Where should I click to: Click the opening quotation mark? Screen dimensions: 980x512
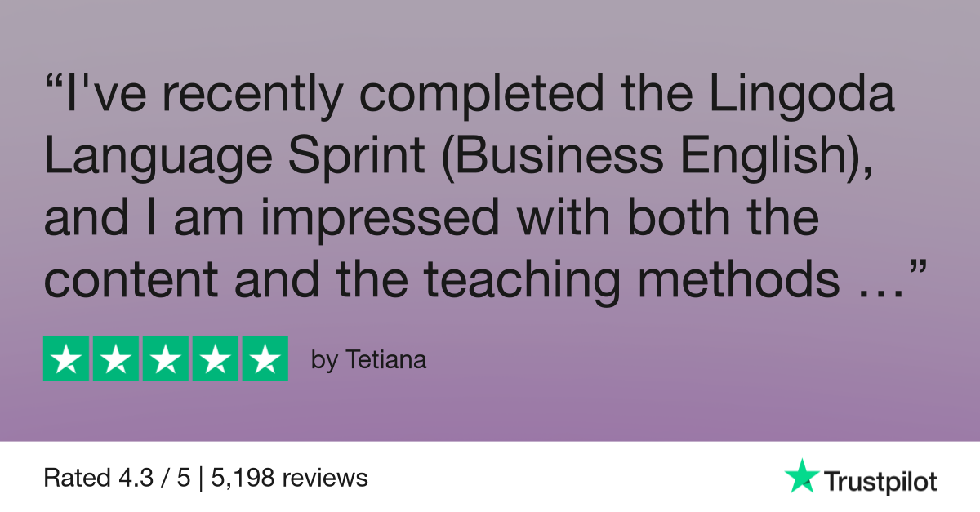point(55,84)
